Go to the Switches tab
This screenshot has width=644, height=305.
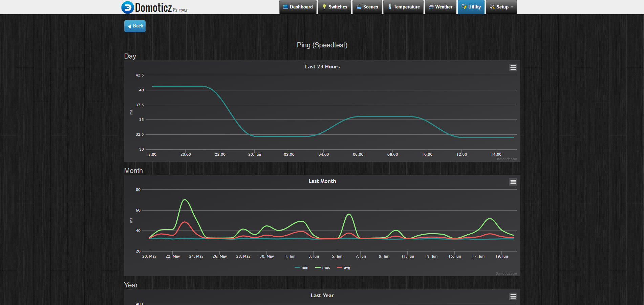(x=335, y=7)
